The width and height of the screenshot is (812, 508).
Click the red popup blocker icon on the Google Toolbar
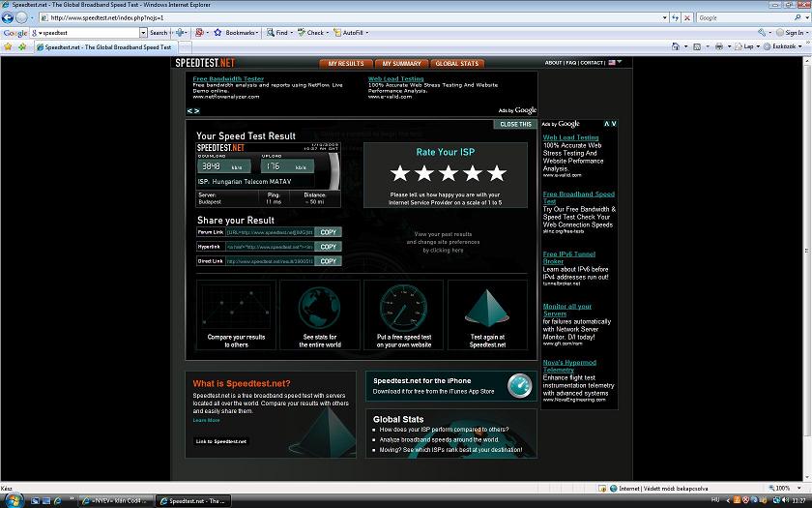point(199,32)
